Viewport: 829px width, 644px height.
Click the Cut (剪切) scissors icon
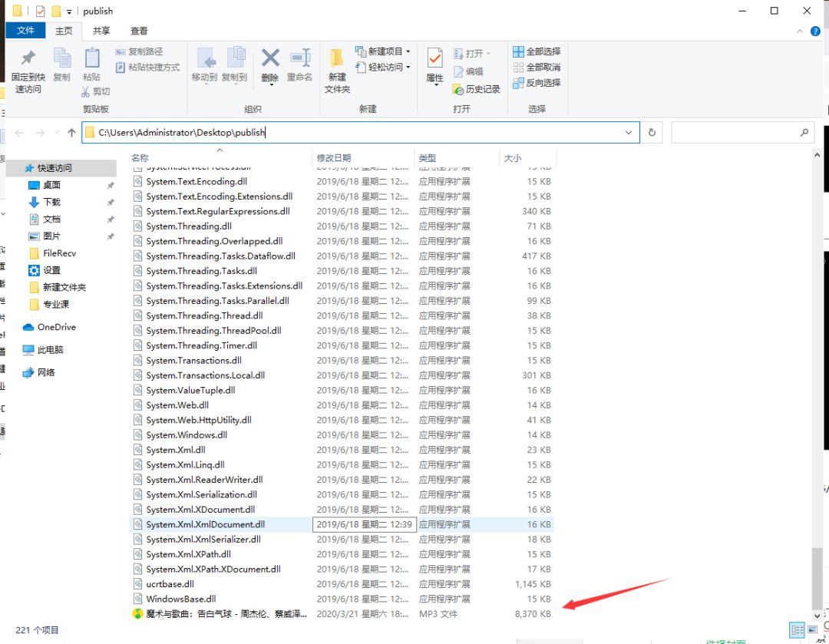coord(86,91)
